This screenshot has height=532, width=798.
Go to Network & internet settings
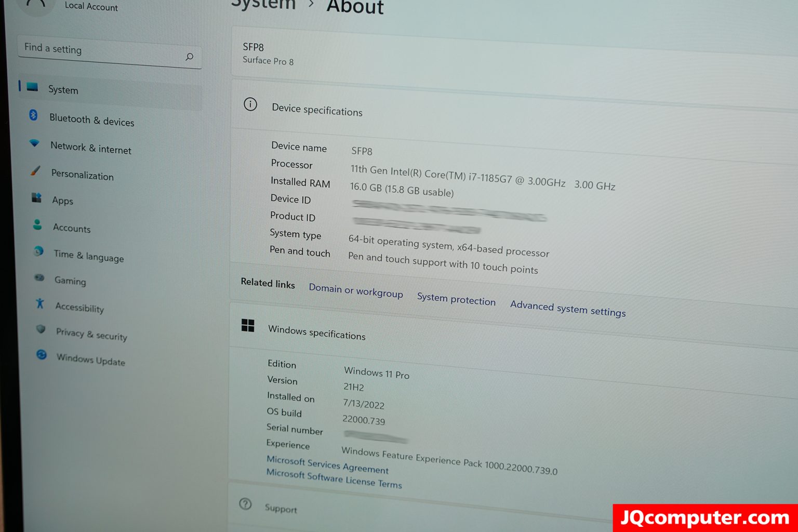[90, 148]
